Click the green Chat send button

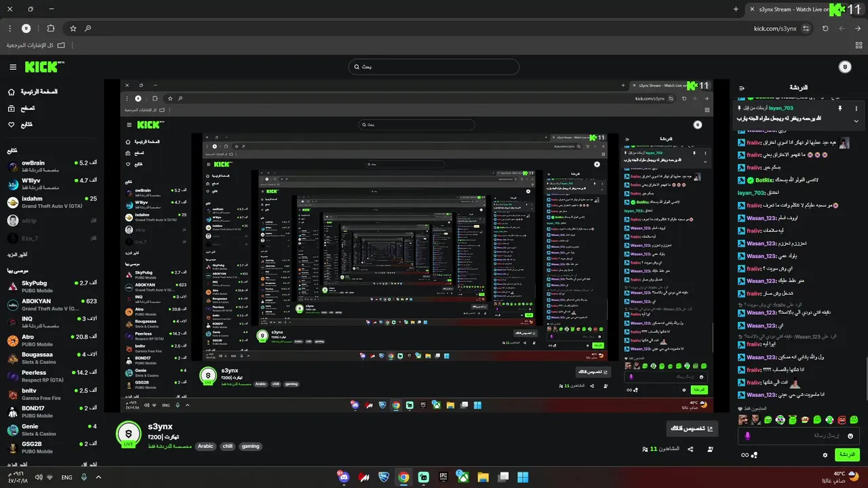click(x=848, y=455)
